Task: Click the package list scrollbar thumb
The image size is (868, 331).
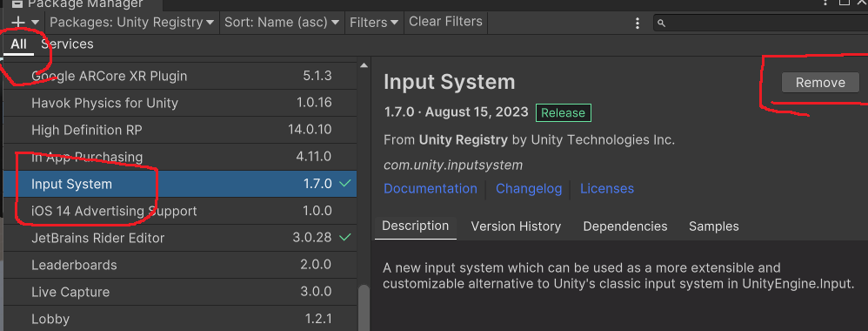Action: [x=364, y=307]
